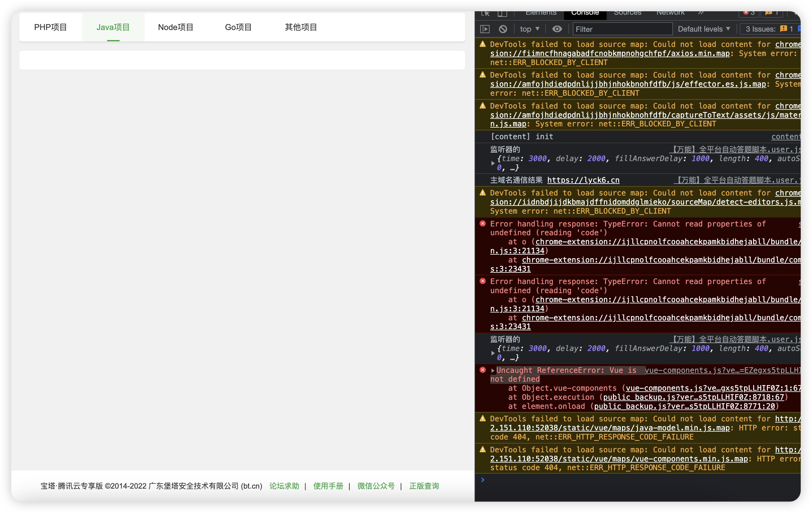Open the effector.es.js.map link
Screen dimensions: 812x513
pyautogui.click(x=628, y=84)
